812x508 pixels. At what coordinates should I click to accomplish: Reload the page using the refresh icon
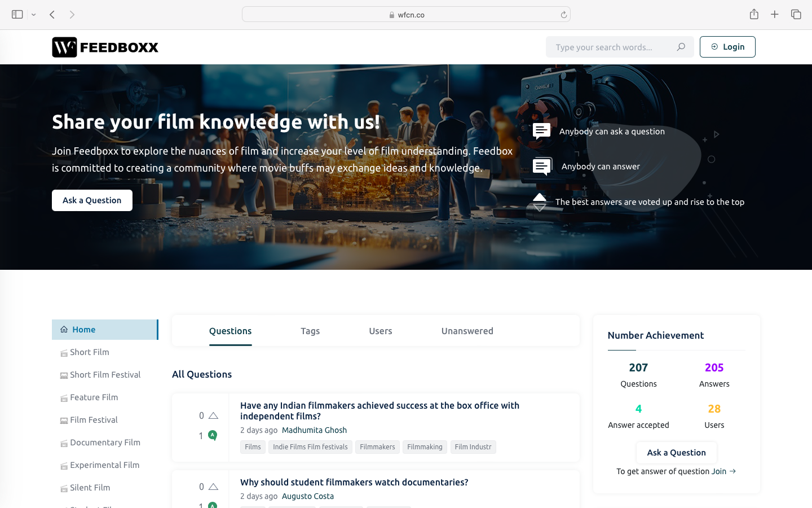[563, 15]
